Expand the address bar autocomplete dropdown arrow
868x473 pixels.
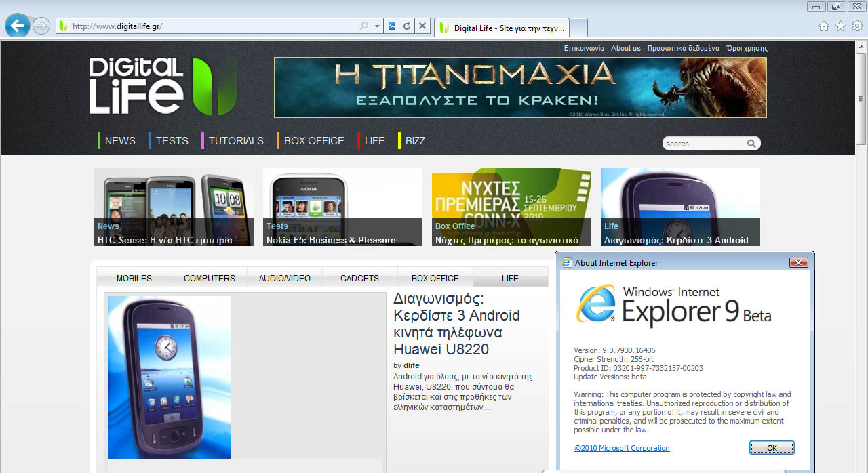coord(378,26)
